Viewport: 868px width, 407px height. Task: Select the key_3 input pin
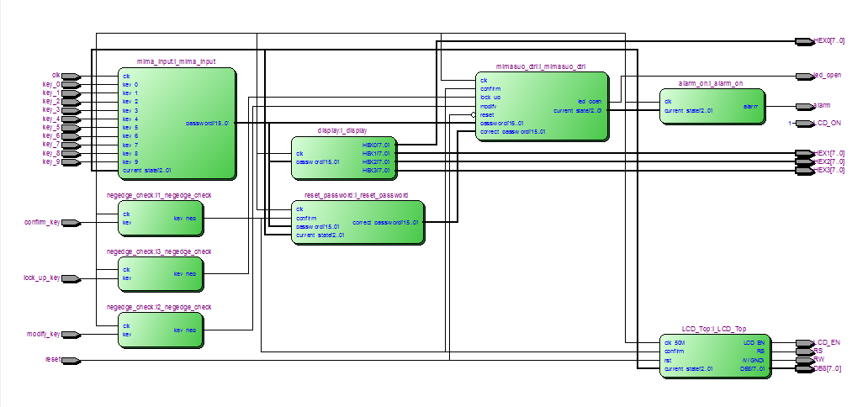(71, 110)
